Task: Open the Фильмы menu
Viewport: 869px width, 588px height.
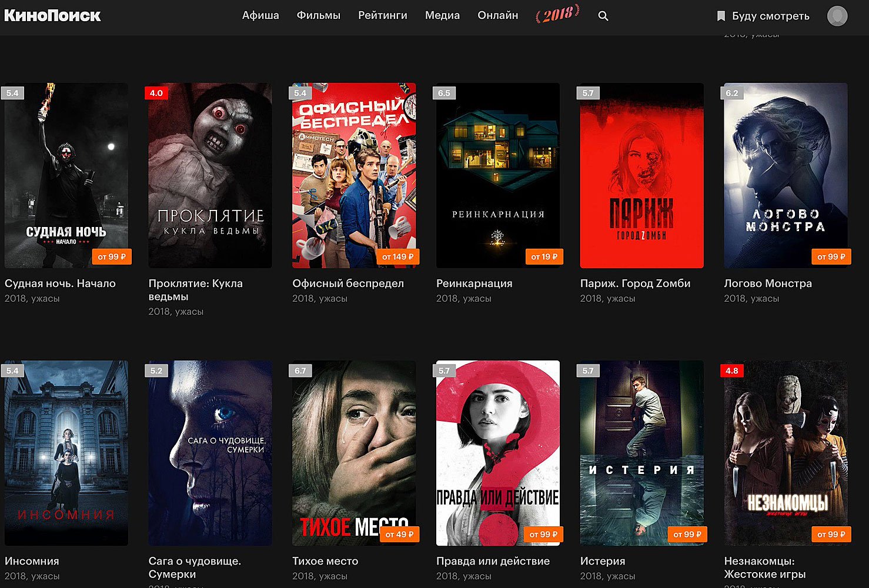Action: pos(318,15)
